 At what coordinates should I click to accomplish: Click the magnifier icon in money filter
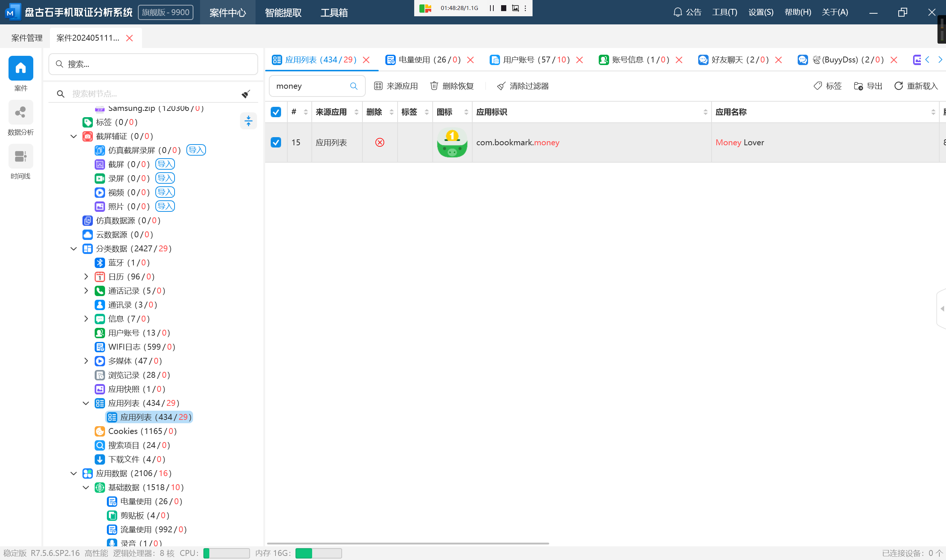tap(353, 86)
